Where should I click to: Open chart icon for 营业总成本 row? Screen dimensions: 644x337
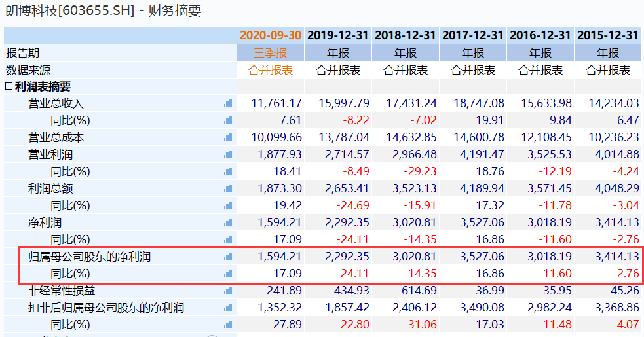point(228,137)
